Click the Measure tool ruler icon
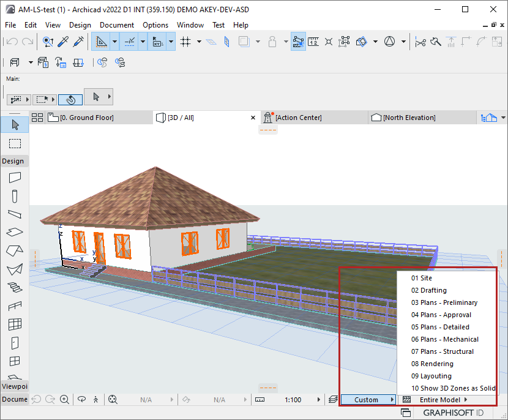 (x=313, y=42)
